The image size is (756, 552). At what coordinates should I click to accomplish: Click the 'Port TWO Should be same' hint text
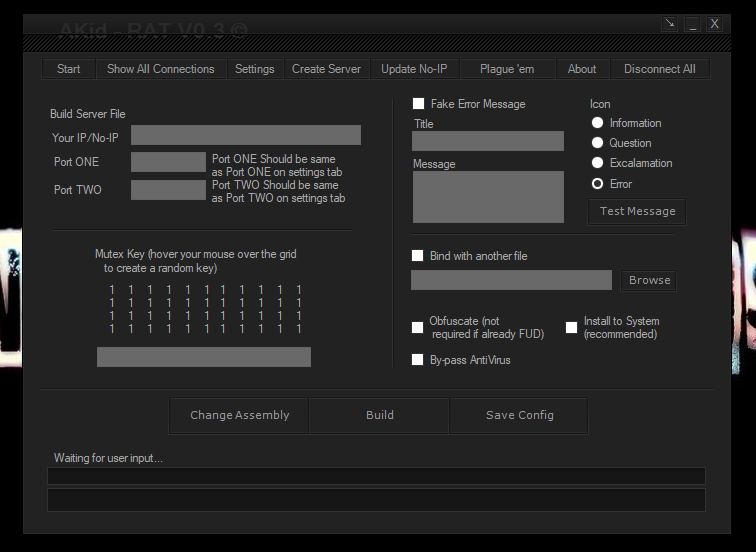point(278,191)
